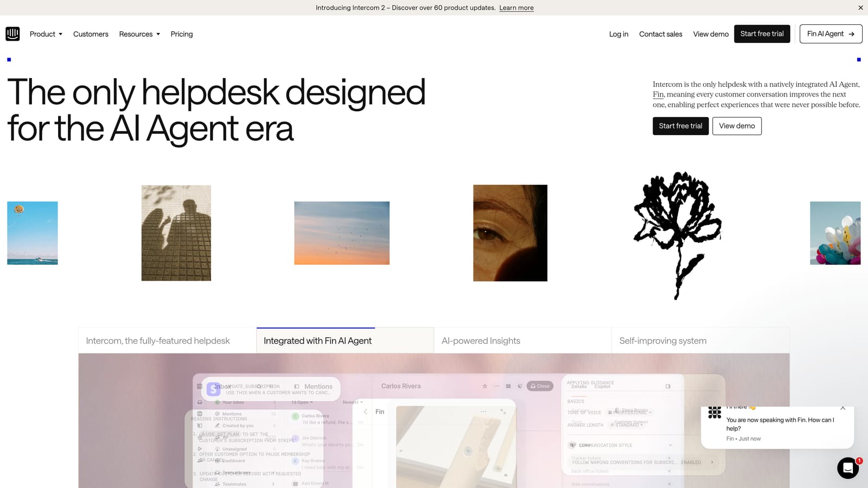The height and width of the screenshot is (488, 868).
Task: Dismiss the Fin chat greeting popup
Action: [843, 408]
